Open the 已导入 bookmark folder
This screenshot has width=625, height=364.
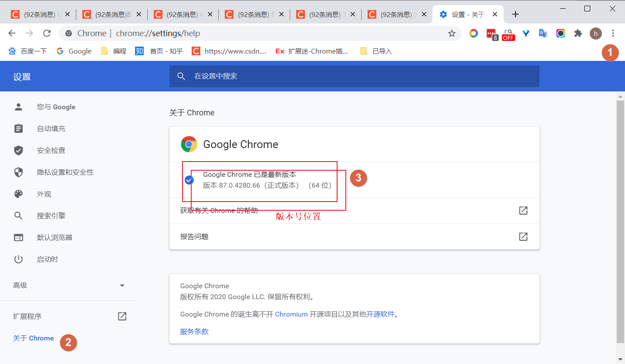tap(376, 51)
